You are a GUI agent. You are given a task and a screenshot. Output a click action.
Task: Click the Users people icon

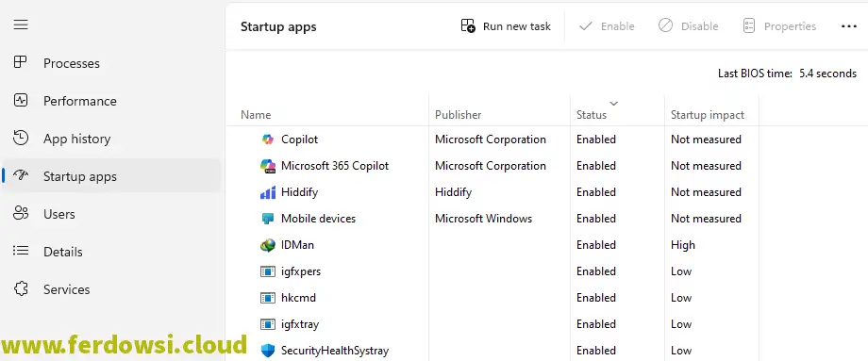(x=21, y=213)
